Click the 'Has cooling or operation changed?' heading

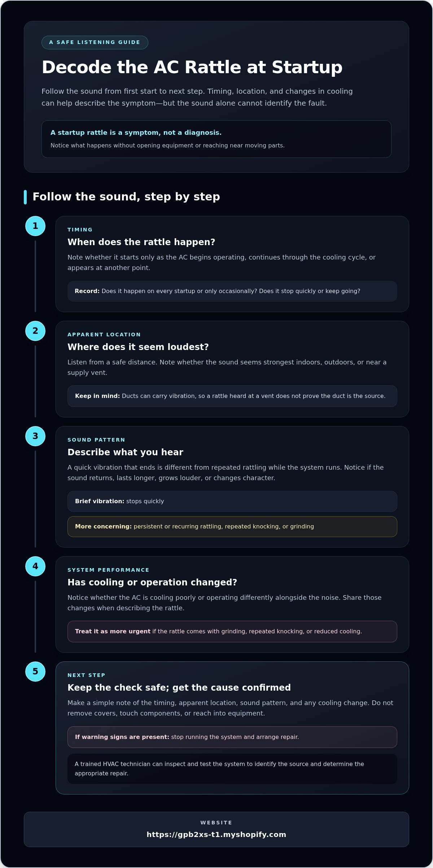152,582
